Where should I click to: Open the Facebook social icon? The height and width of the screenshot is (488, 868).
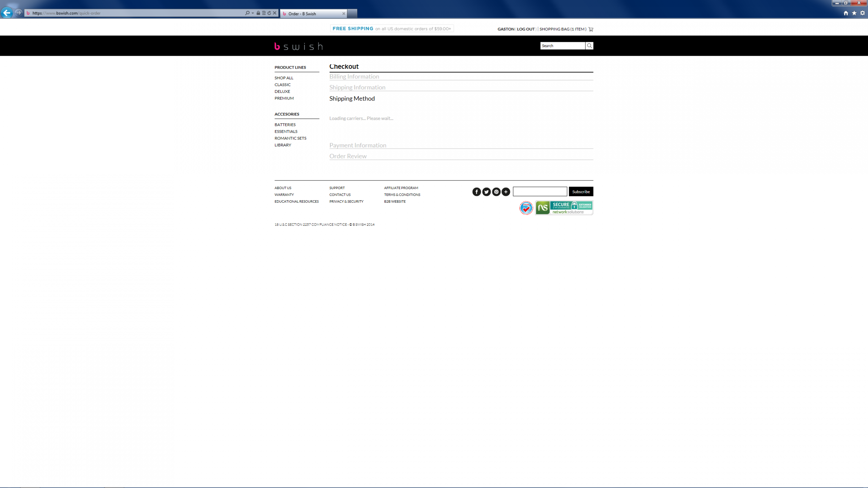tap(477, 192)
